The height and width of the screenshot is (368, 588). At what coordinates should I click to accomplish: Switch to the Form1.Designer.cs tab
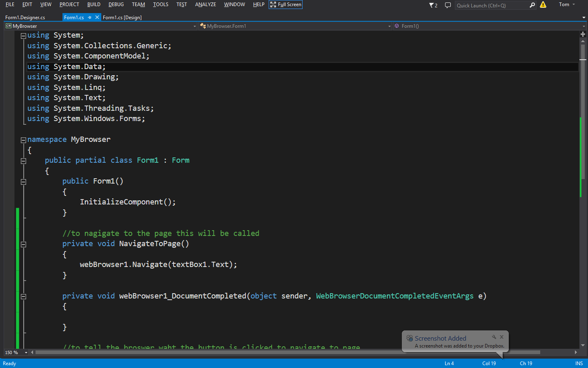[25, 18]
